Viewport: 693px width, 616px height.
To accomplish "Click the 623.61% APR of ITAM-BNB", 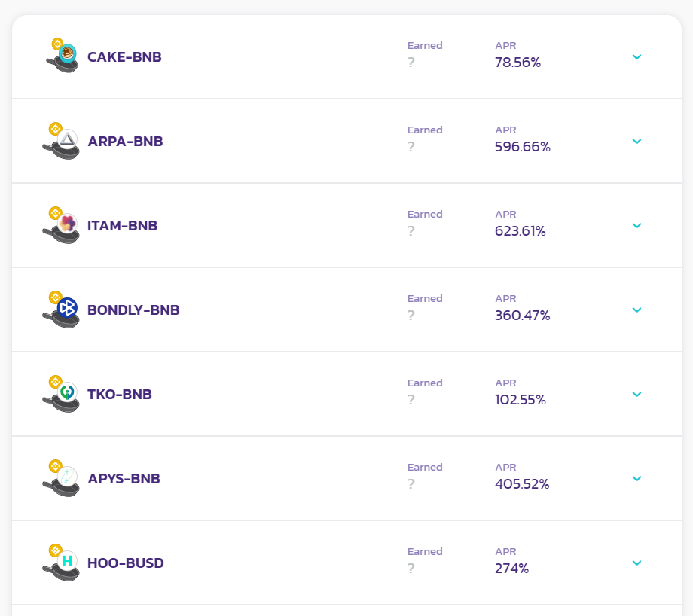I will click(521, 231).
